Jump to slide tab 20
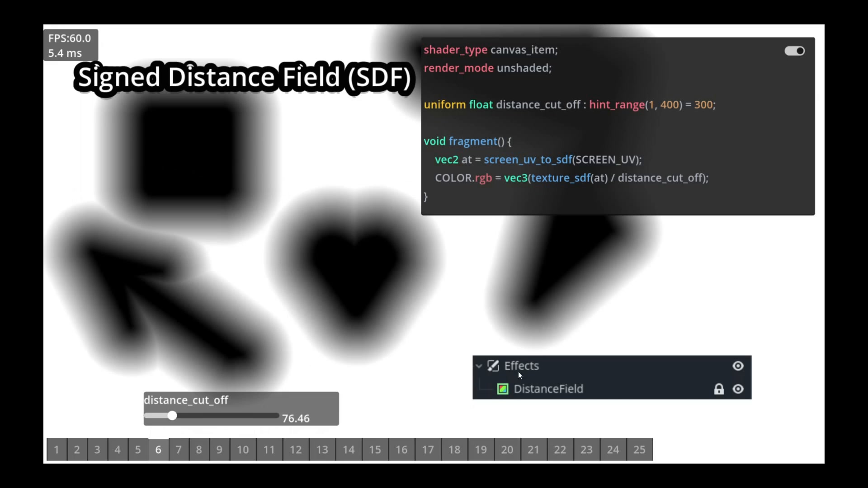The image size is (868, 488). (507, 450)
